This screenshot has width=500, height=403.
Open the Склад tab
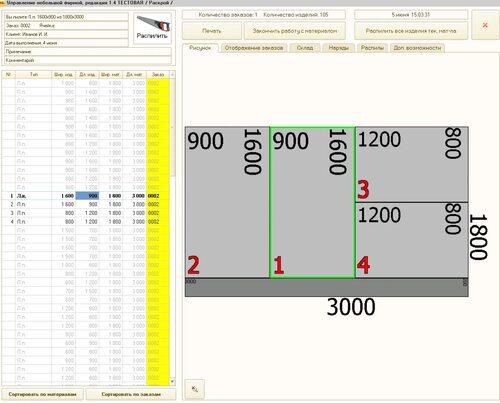click(x=305, y=48)
